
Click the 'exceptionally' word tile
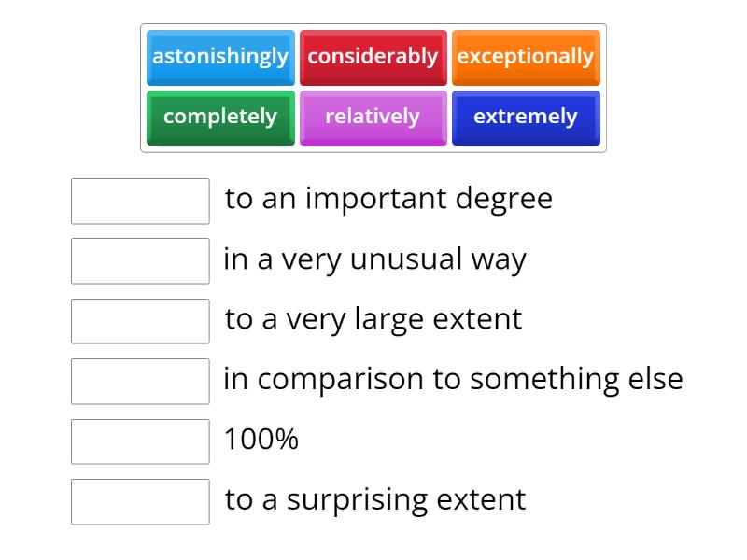click(x=526, y=57)
